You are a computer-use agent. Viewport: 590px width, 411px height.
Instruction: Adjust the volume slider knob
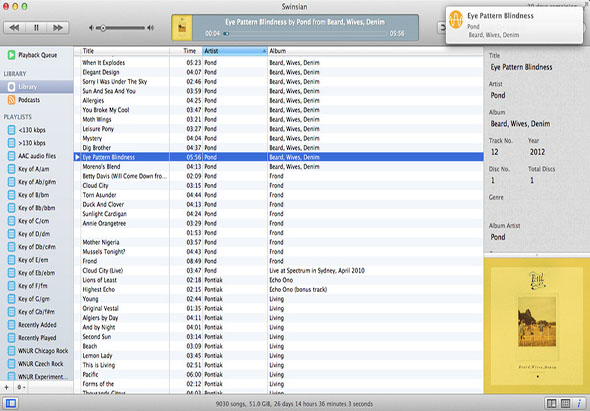[103, 28]
